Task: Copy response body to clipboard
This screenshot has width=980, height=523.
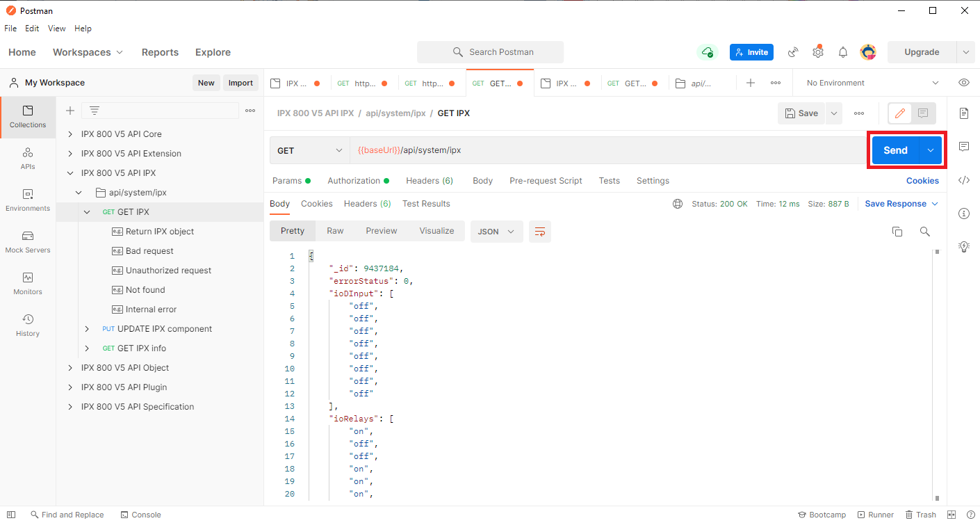Action: pyautogui.click(x=897, y=232)
